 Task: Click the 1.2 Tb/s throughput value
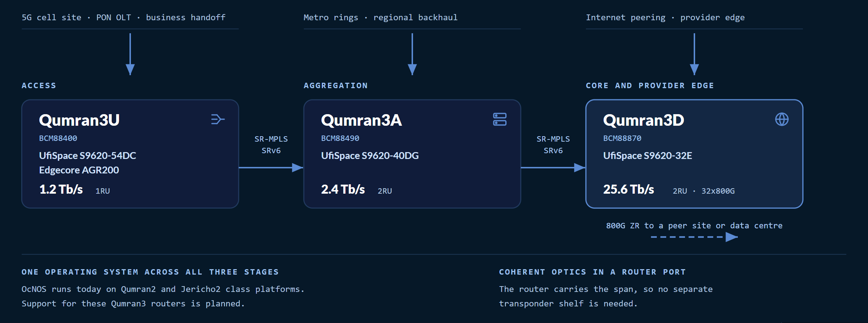(x=61, y=189)
